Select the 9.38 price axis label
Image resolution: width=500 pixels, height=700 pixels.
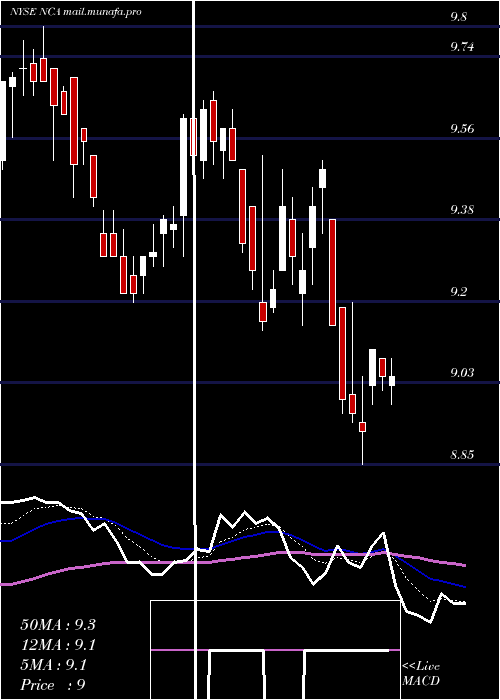pos(462,210)
